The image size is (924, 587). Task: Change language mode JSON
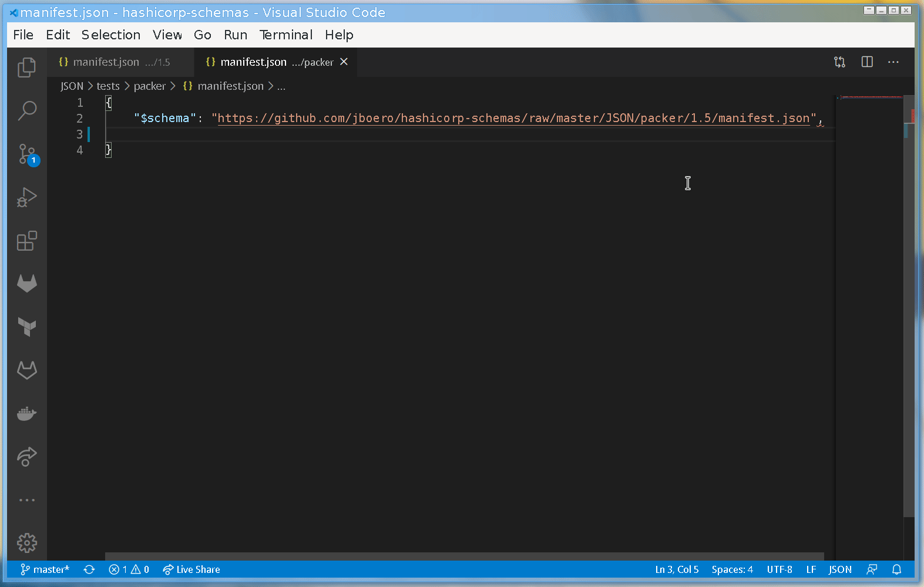pos(840,569)
